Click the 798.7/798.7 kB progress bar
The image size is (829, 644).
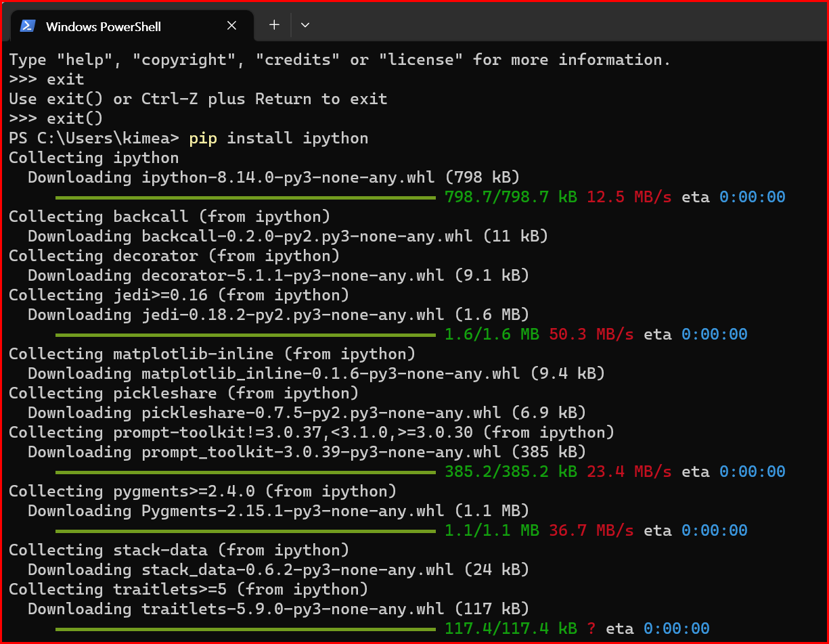point(246,198)
